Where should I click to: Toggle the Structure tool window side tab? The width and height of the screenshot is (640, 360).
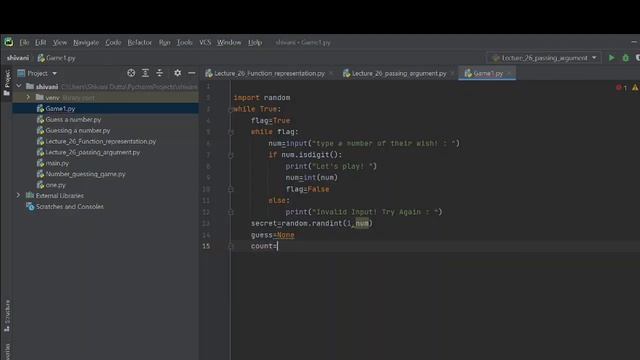[7, 316]
